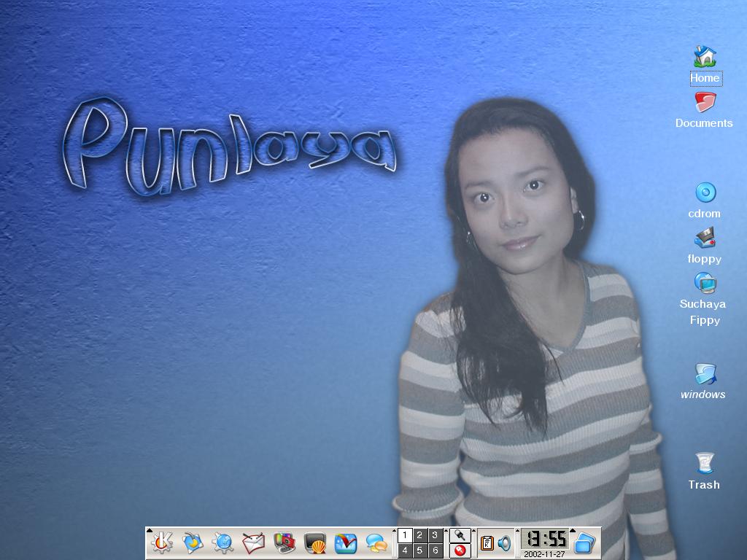
Task: Click the lock/logout applet handle arrow
Action: tap(446, 531)
